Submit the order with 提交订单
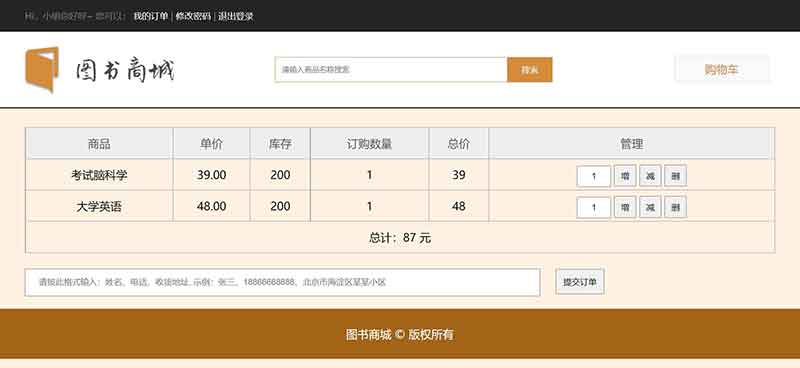800x368 pixels. point(580,282)
